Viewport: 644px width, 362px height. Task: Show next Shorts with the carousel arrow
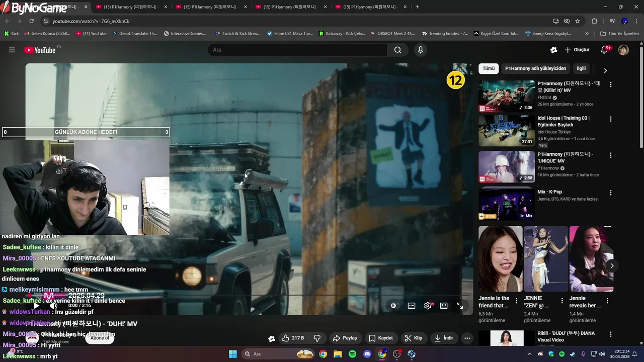(x=612, y=265)
